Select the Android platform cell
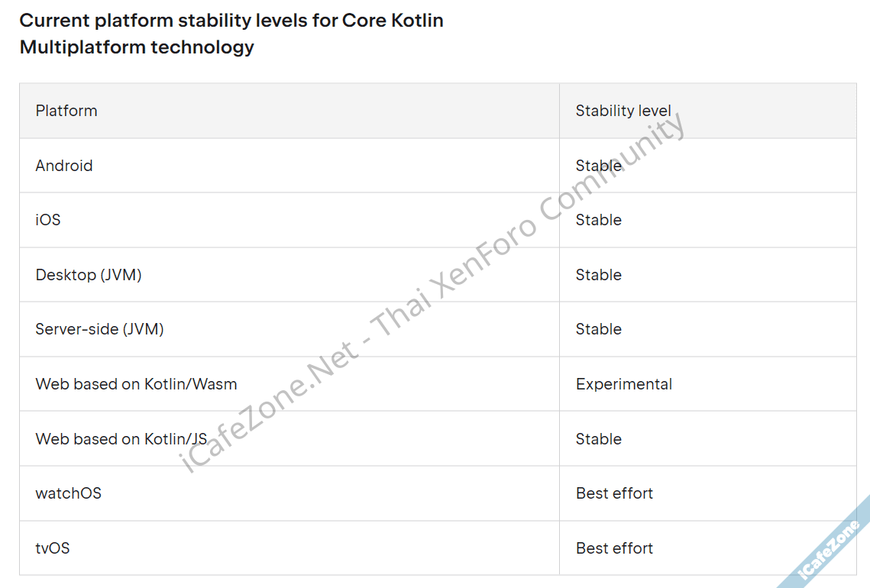Image resolution: width=870 pixels, height=588 pixels. click(x=64, y=166)
